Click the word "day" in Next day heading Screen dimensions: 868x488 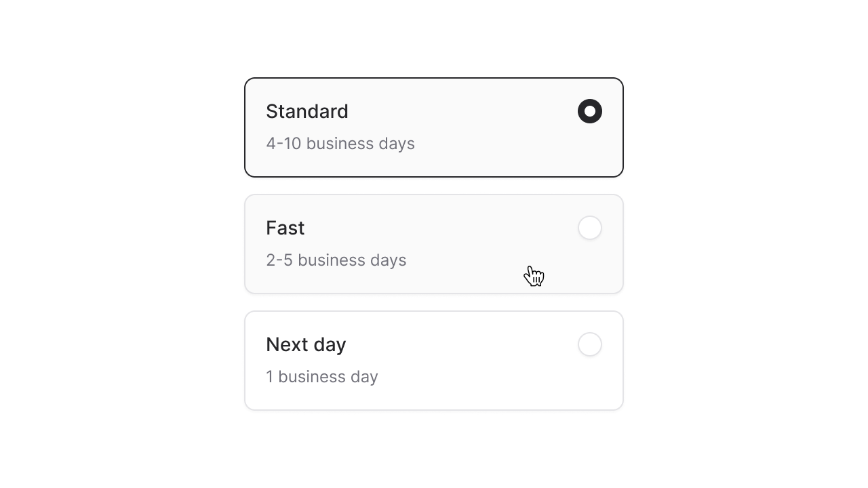tap(330, 345)
